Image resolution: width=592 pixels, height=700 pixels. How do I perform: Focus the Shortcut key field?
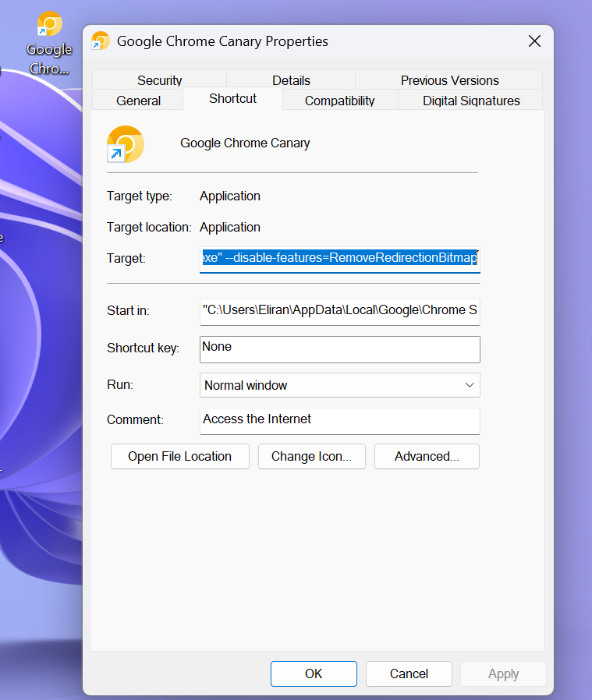click(x=339, y=348)
